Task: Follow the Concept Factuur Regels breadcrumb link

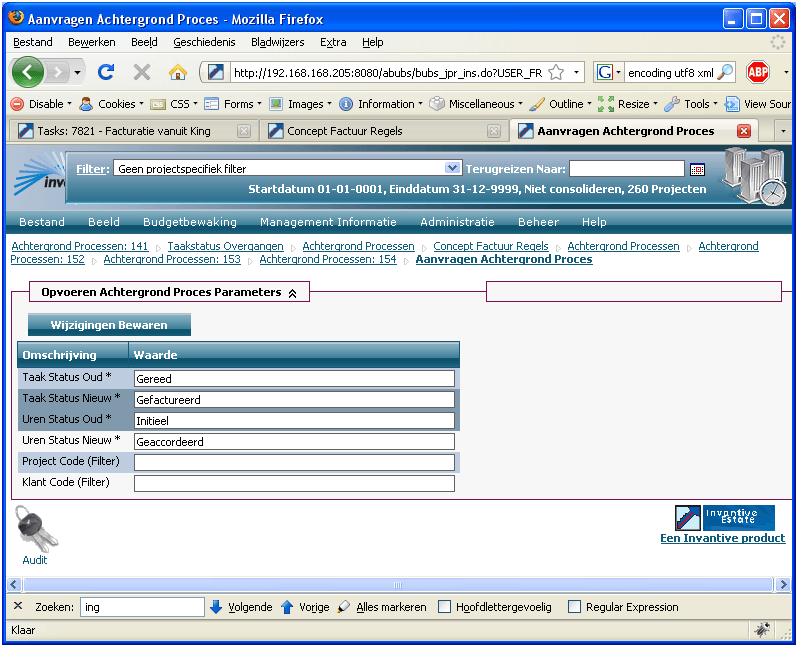Action: 491,246
